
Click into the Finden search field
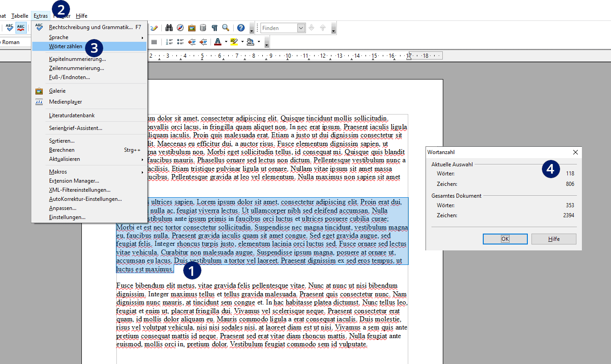(279, 28)
